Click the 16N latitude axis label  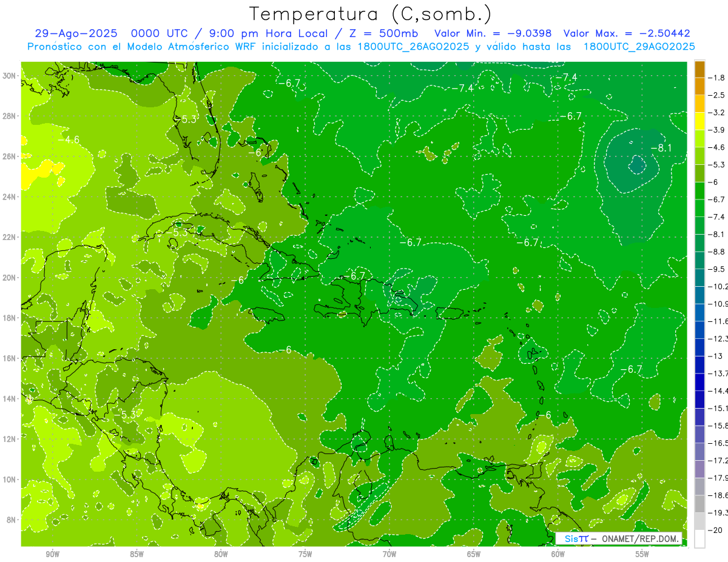[10, 358]
